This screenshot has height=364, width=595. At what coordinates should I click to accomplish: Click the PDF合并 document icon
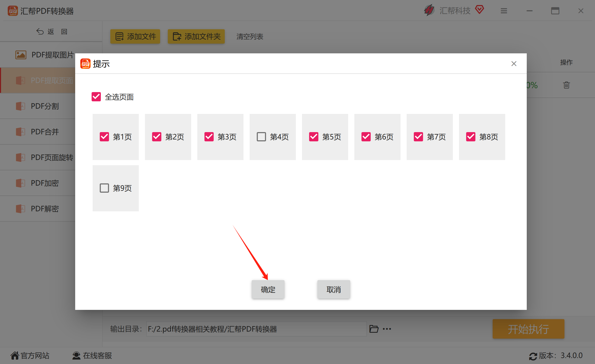pos(21,132)
